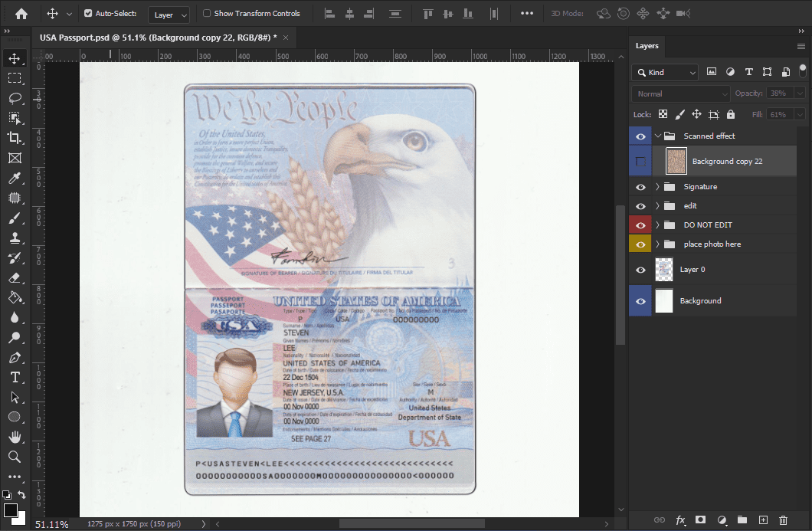Select the Hand tool
This screenshot has height=531, width=812.
pos(14,437)
